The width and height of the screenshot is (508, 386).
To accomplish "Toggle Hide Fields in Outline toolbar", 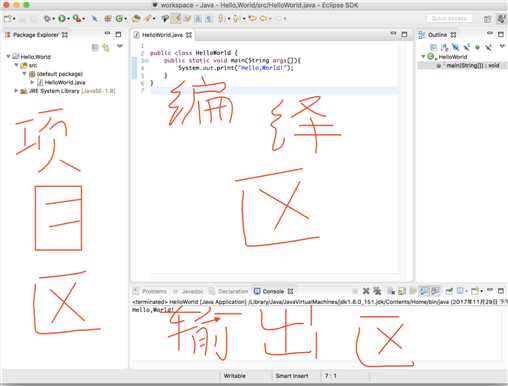I will point(455,47).
